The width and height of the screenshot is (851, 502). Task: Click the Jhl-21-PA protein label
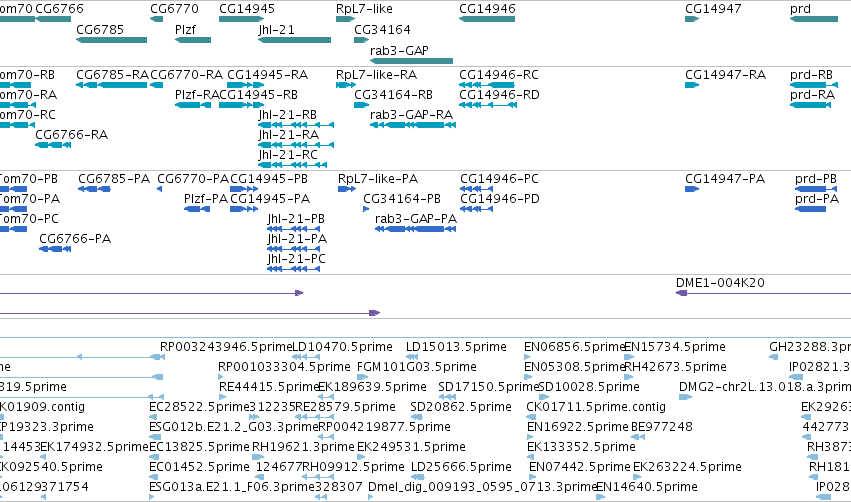click(297, 239)
